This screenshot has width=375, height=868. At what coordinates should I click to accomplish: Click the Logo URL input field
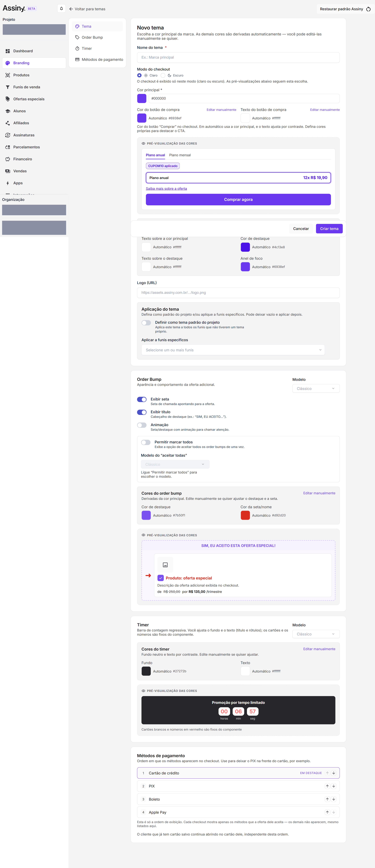click(x=238, y=292)
